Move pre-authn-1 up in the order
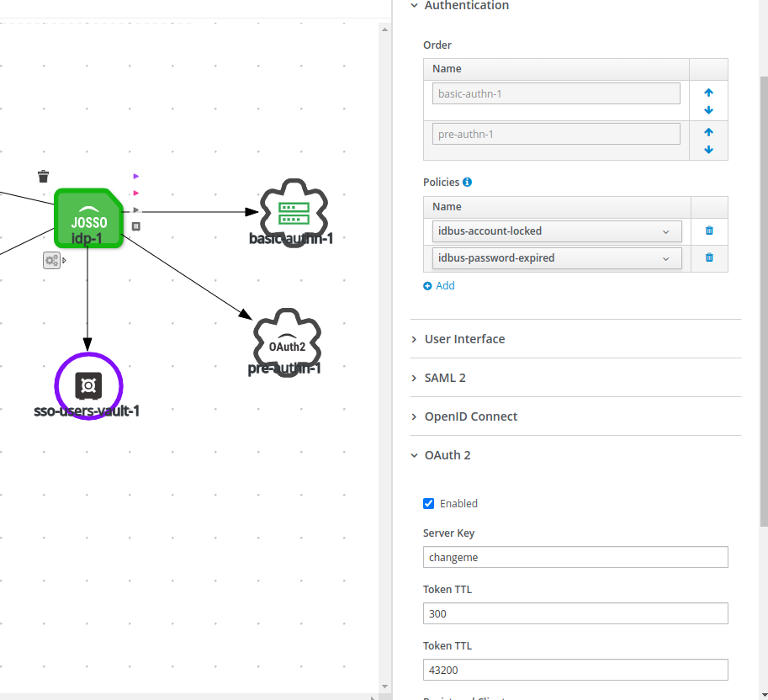The image size is (768, 700). [x=708, y=132]
